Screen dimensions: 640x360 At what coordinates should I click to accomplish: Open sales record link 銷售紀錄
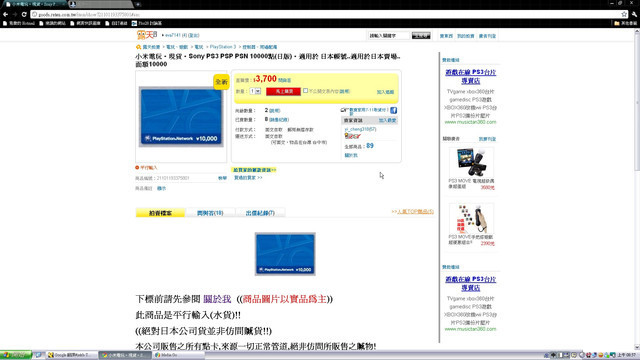pyautogui.click(x=279, y=120)
